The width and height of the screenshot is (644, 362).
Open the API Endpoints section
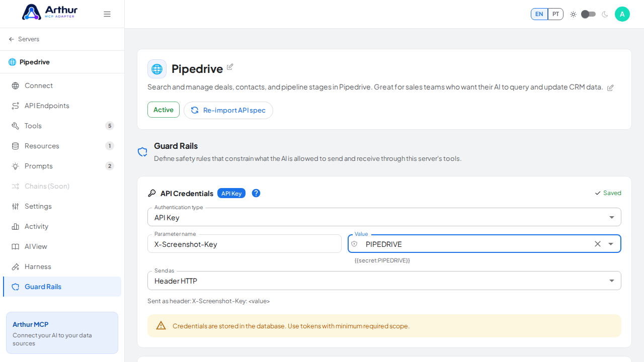pos(62,106)
